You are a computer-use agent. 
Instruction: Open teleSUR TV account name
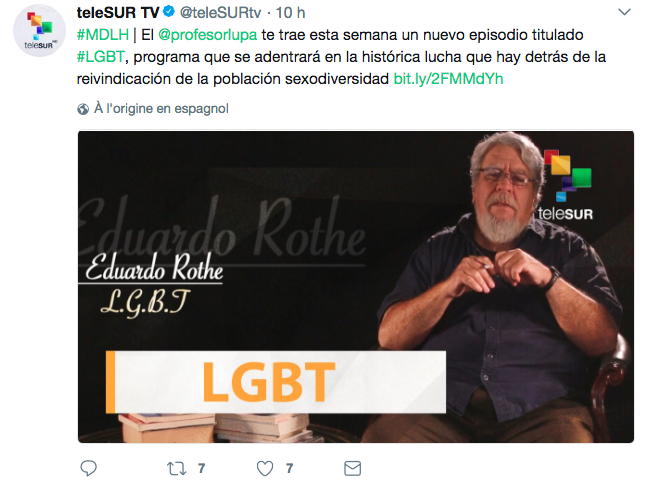pos(118,13)
